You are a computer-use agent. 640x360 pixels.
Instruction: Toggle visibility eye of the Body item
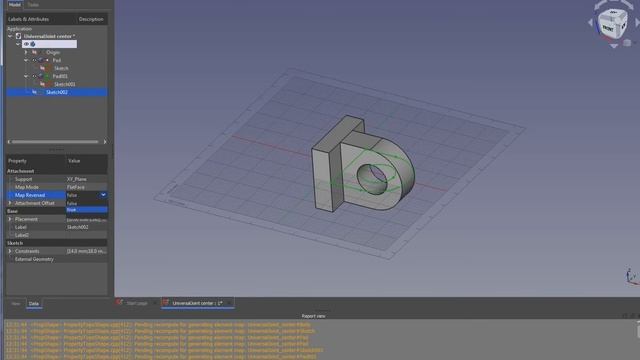click(x=27, y=44)
